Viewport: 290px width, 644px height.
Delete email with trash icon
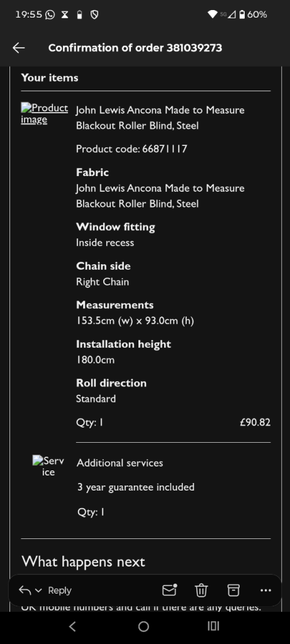tap(201, 591)
